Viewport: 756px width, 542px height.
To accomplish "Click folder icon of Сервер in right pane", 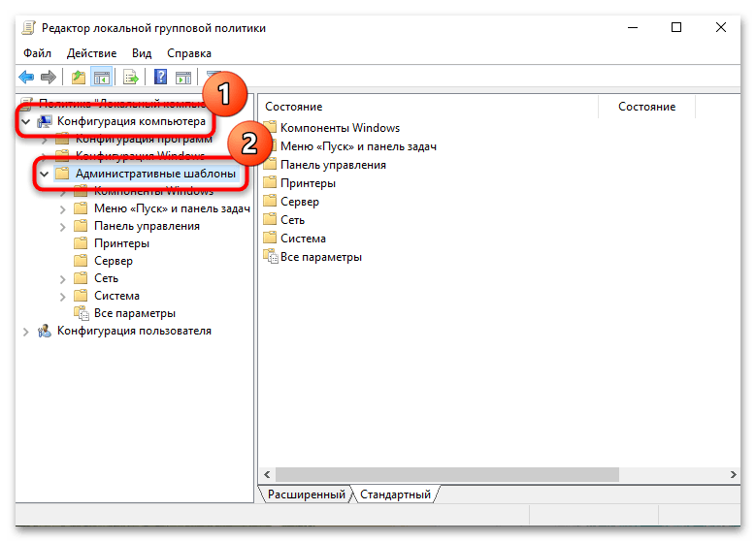I will (x=270, y=202).
